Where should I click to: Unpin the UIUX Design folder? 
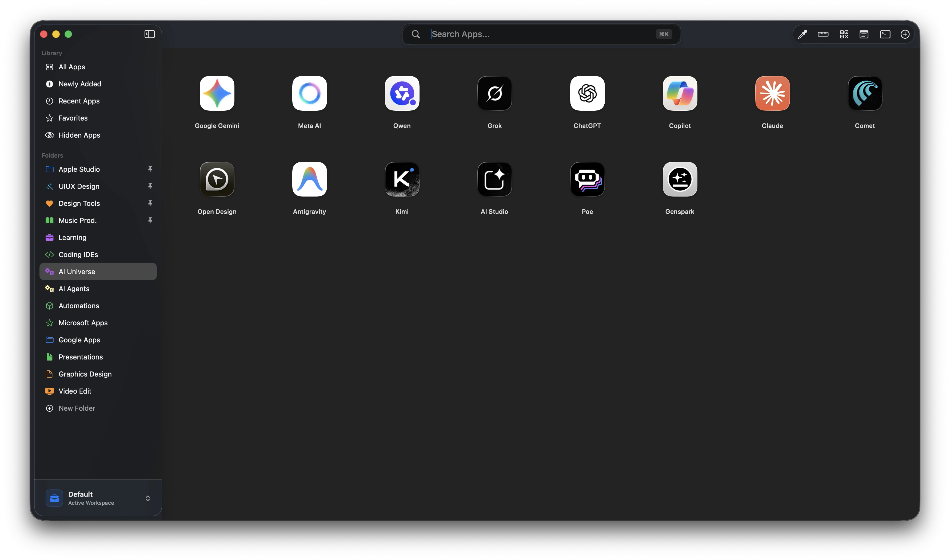point(150,186)
